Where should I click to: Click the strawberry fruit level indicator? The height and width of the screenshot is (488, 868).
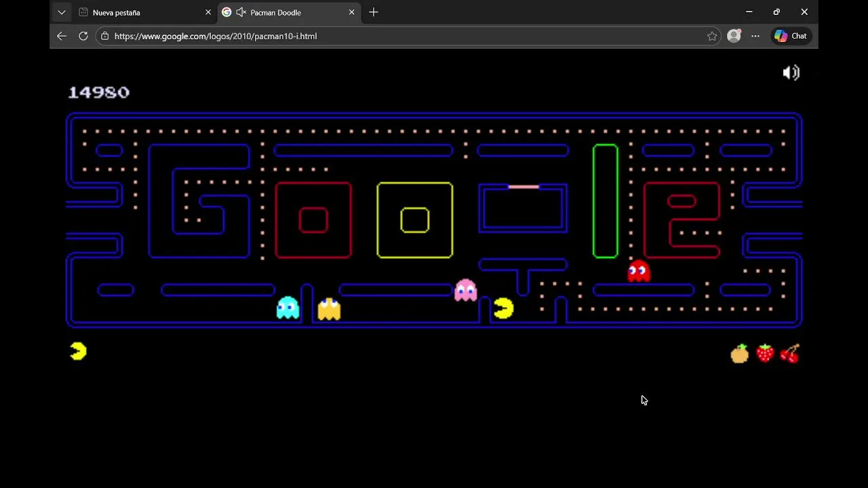click(765, 353)
